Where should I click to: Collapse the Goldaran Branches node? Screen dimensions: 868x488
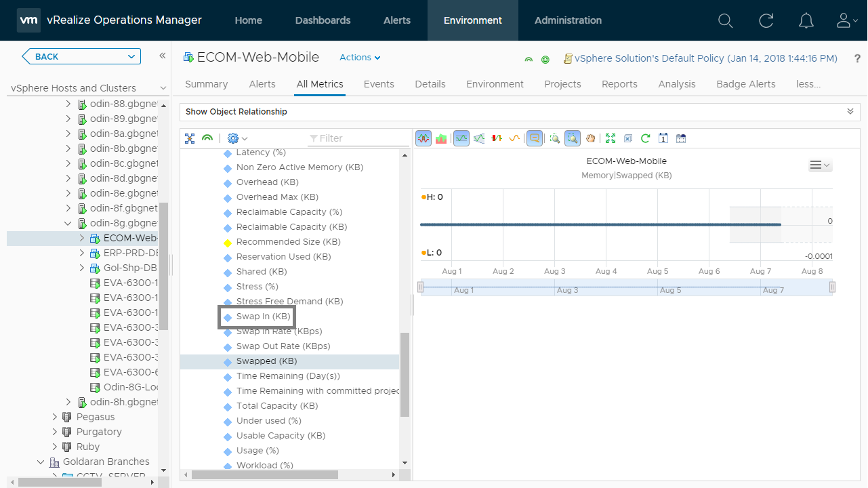pyautogui.click(x=41, y=462)
